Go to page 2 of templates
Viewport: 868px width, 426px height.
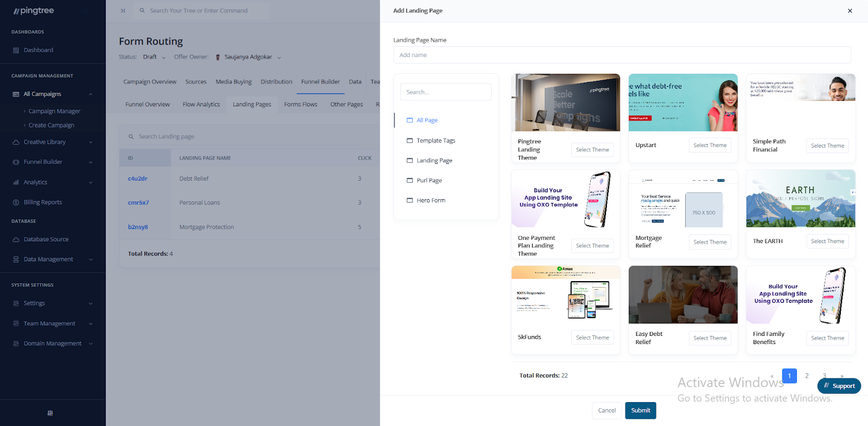(807, 376)
